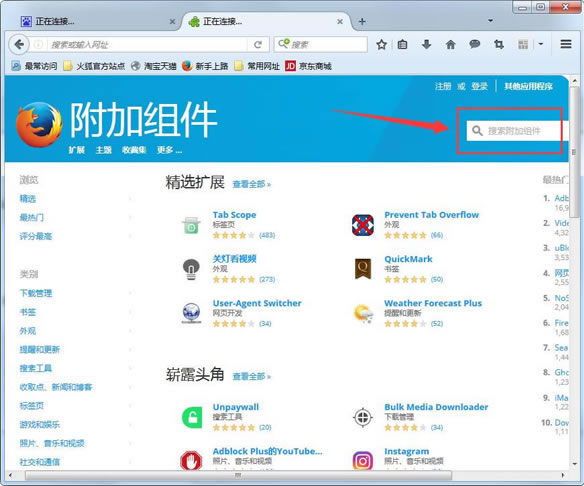Bookmark this page with the star icon
This screenshot has width=584, height=486.
pyautogui.click(x=381, y=45)
